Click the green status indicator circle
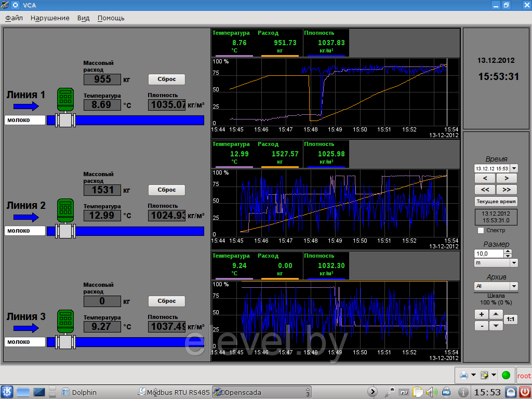 pos(506,375)
